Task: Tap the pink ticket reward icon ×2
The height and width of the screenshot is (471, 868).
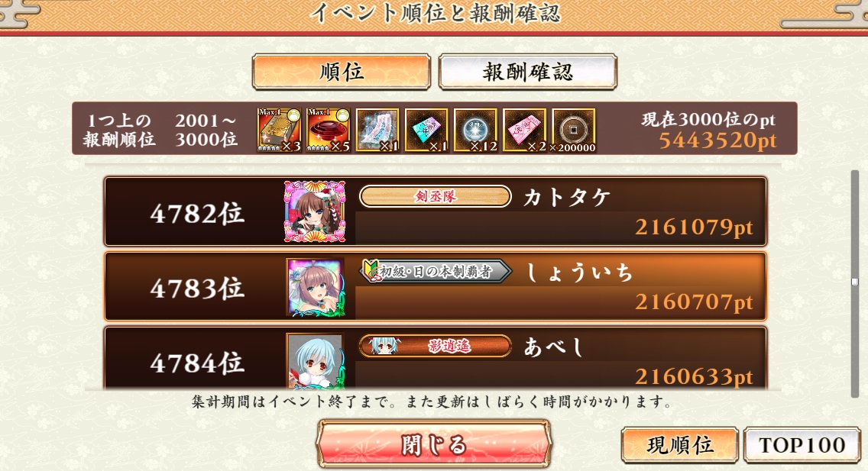Action: 524,130
